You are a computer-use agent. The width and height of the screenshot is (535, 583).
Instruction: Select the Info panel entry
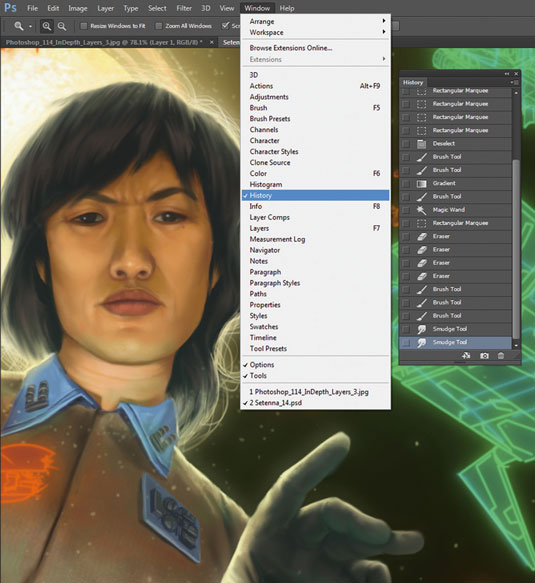pyautogui.click(x=315, y=206)
